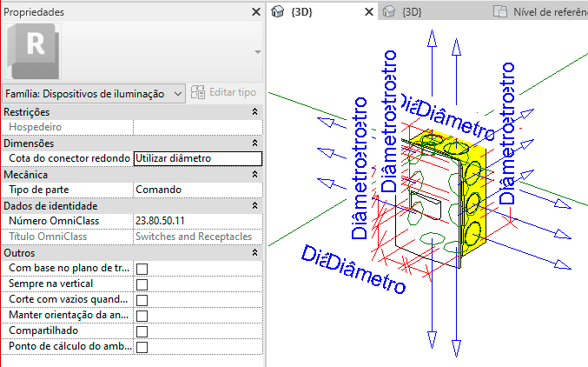
Task: Open the type selector dropdown arrow
Action: [x=257, y=52]
